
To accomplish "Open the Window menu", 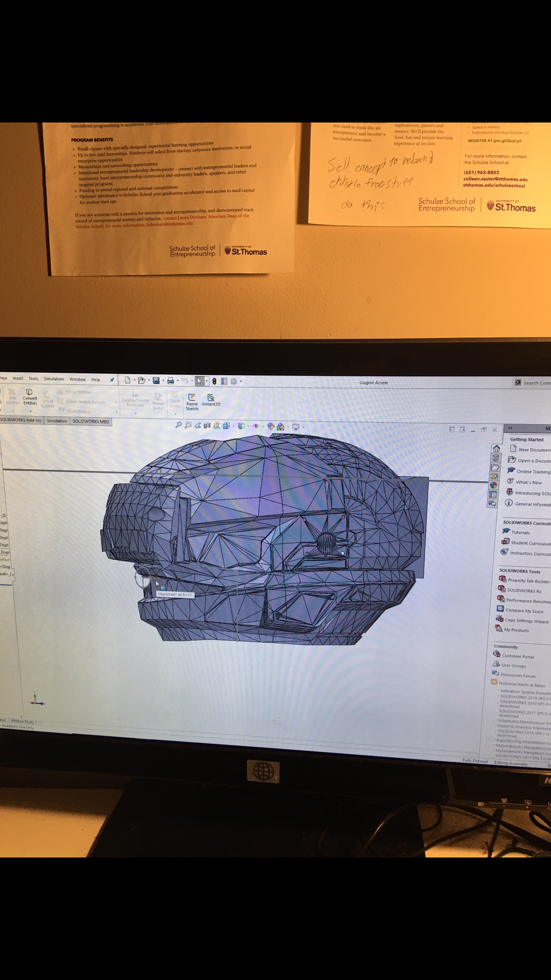I will tap(77, 379).
